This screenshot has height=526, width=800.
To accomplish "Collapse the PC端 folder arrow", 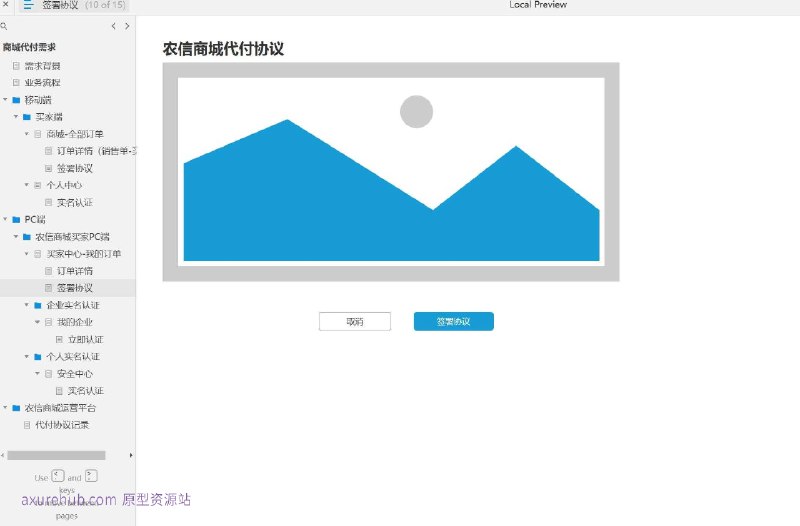I will 5,219.
